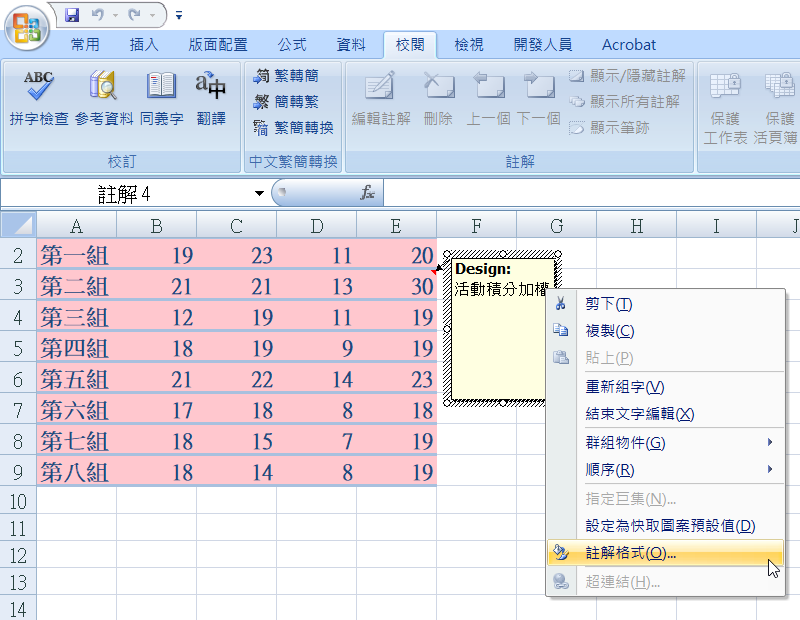Go to 上一個 previous comment

pyautogui.click(x=489, y=98)
